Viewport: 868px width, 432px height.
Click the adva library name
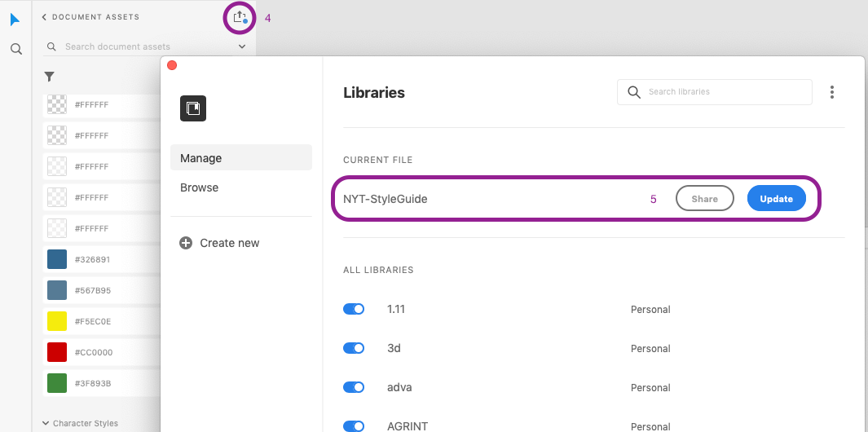click(399, 388)
